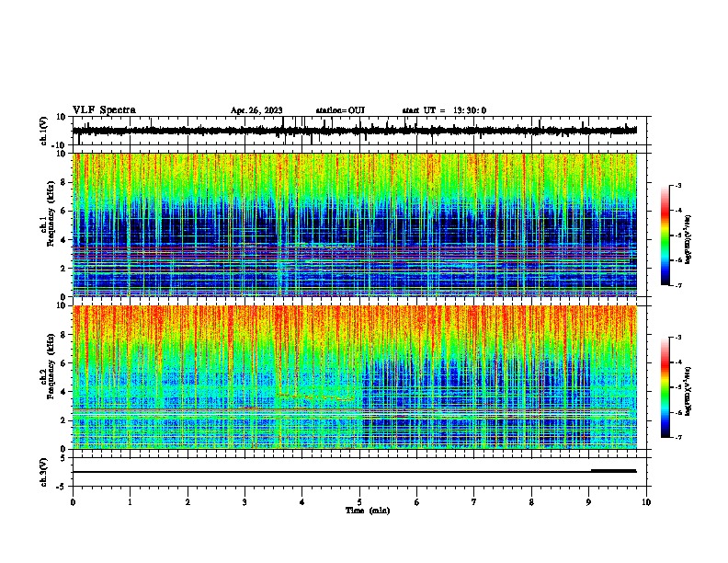Click the 'ch.1(V)' waveform axis label
Screen dimensions: 728x563
point(44,131)
